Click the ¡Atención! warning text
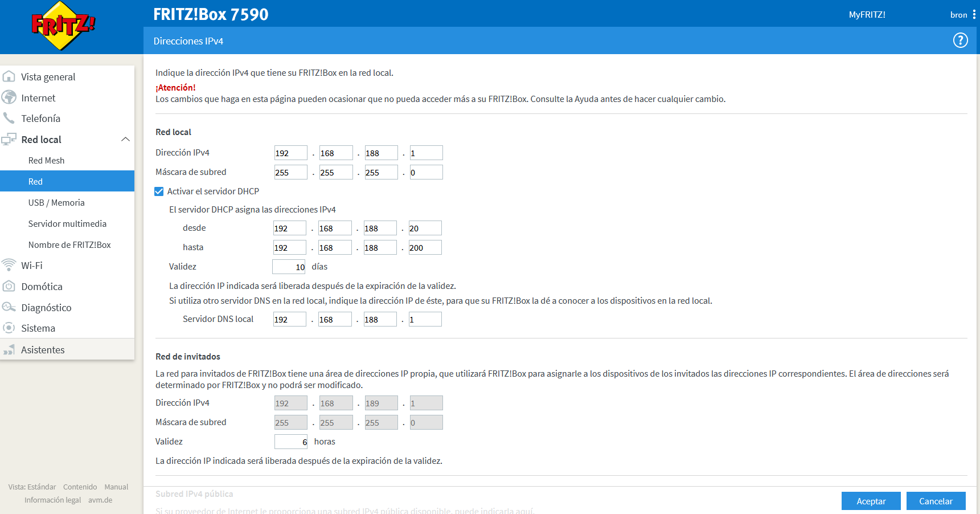The width and height of the screenshot is (980, 514). click(x=175, y=87)
